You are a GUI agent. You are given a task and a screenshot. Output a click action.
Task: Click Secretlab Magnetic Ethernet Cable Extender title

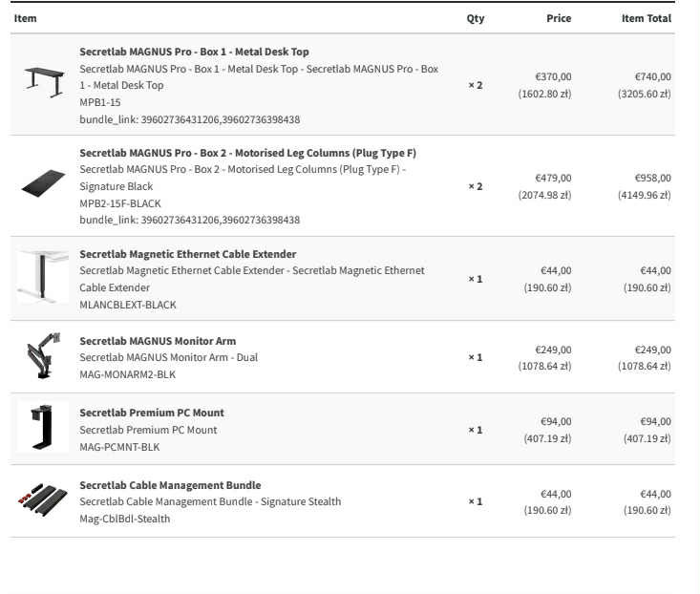point(187,254)
